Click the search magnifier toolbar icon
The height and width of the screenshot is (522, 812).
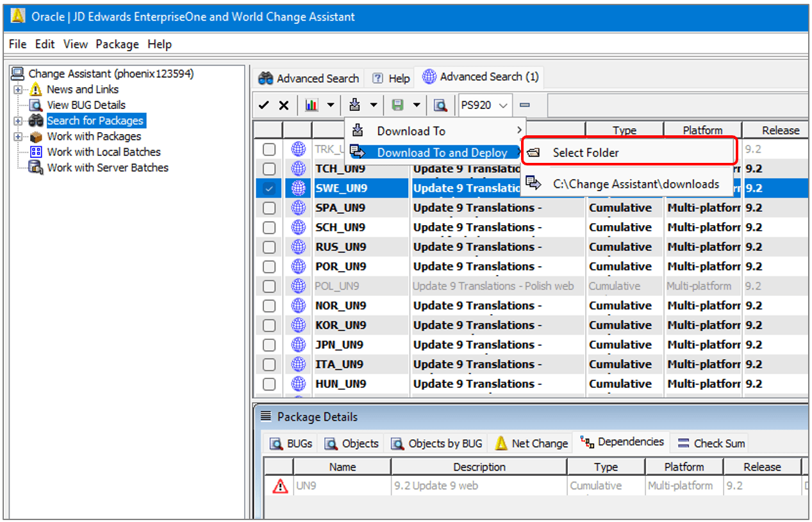(440, 105)
